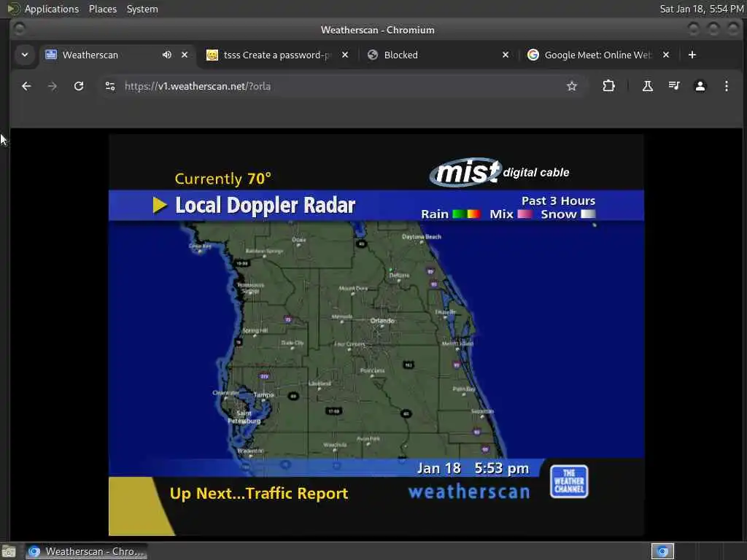Open a new tab with plus button

click(692, 55)
